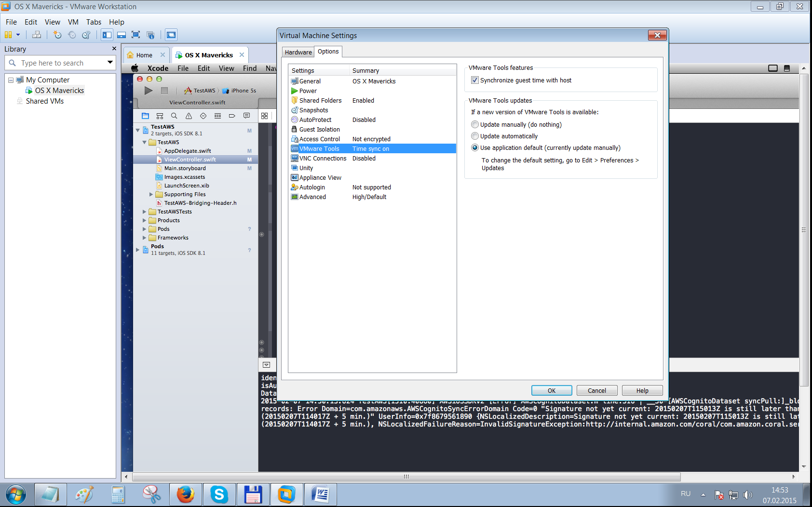Switch to the Home tab
The width and height of the screenshot is (812, 507).
point(144,55)
